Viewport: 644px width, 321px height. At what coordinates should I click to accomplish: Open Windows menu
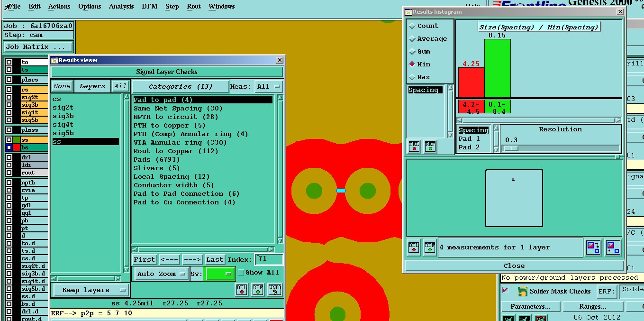click(222, 7)
